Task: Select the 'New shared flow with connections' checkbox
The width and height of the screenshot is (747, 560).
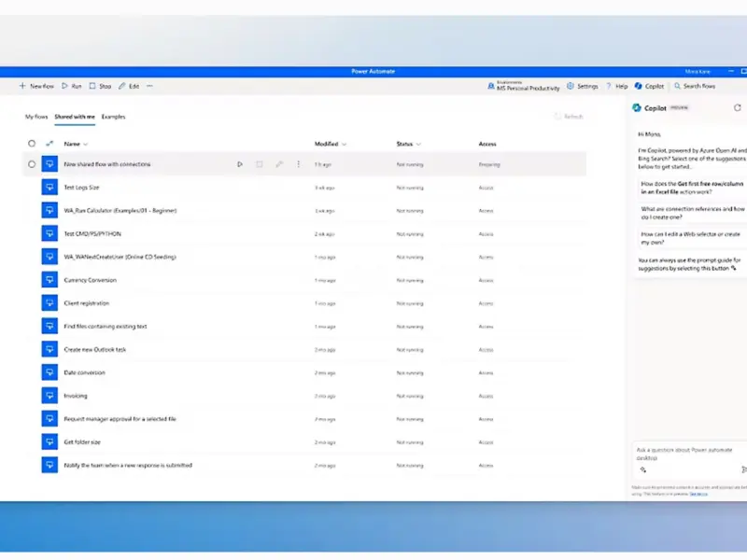Action: coord(32,164)
